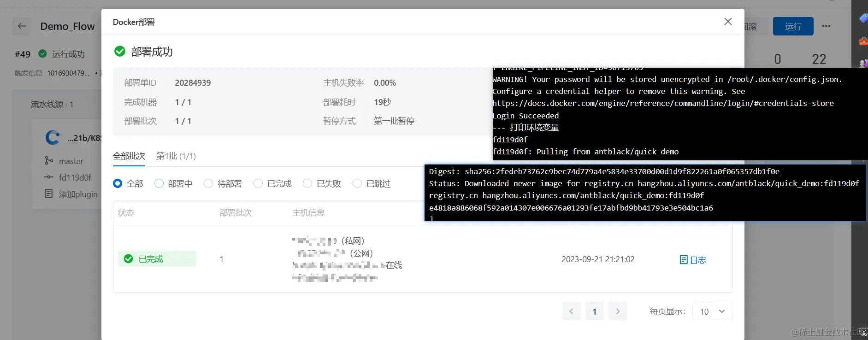Click the green 部署成功 check icon

[x=120, y=51]
